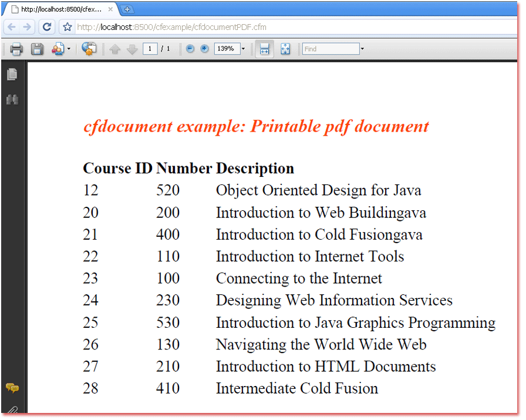
Task: Click course number 400 cell
Action: [x=168, y=235]
